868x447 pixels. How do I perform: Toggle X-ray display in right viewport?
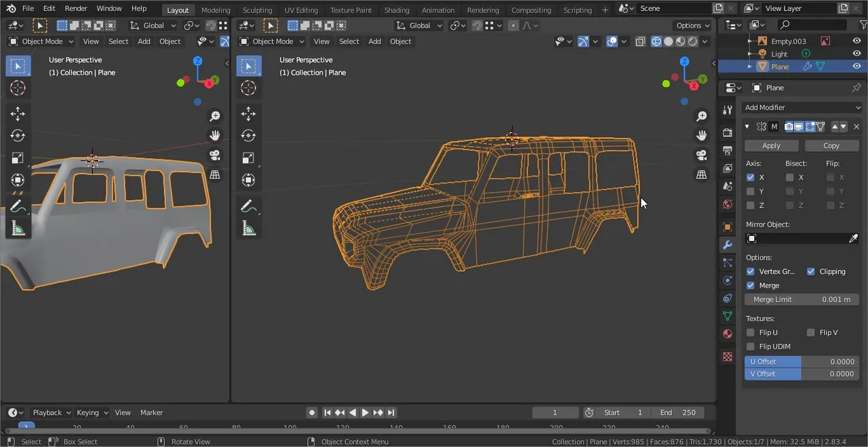coord(639,41)
